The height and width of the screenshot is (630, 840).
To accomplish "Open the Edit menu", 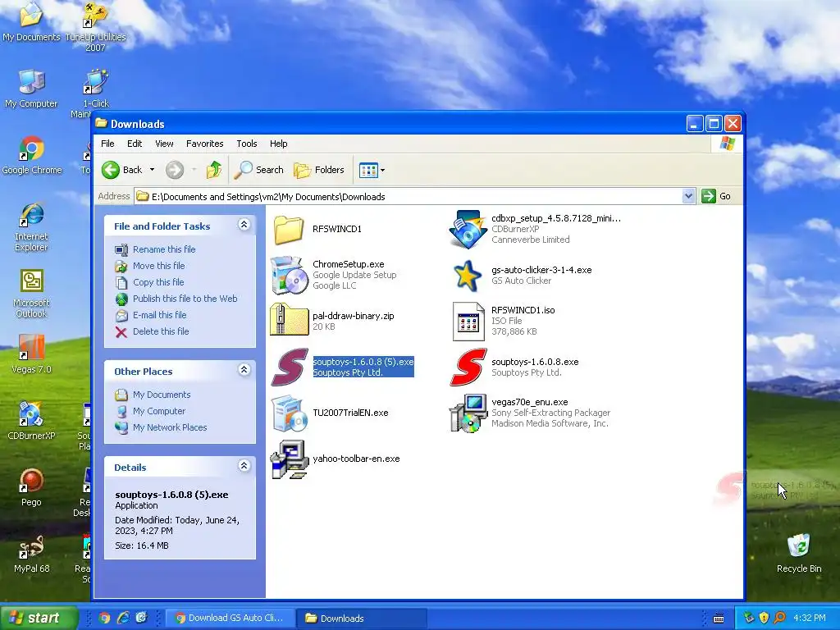I will point(135,144).
